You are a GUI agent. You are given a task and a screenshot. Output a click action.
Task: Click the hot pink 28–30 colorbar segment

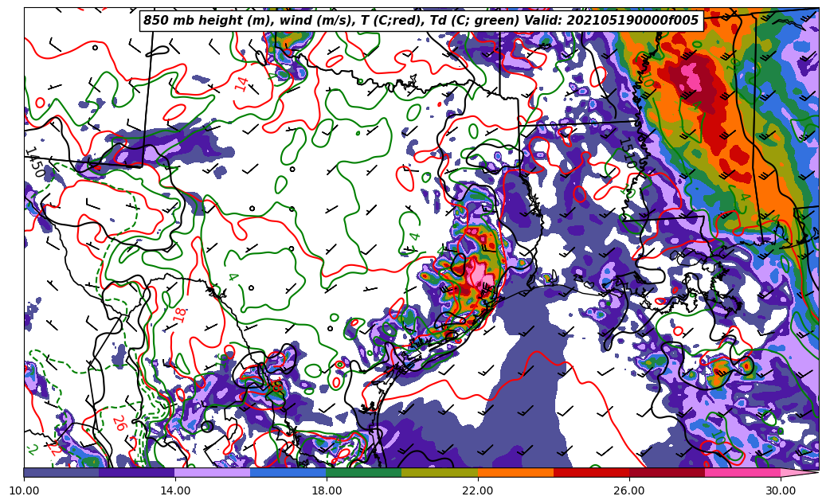pos(742,472)
